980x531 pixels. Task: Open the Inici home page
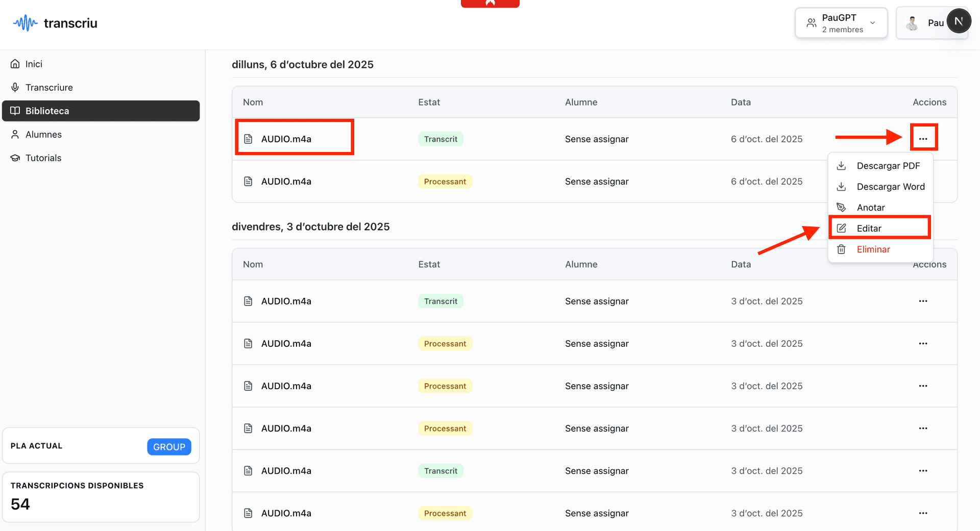(34, 64)
